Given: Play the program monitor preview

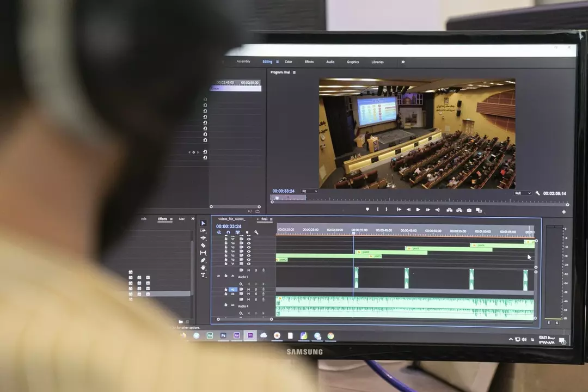Looking at the screenshot, I should (x=418, y=210).
